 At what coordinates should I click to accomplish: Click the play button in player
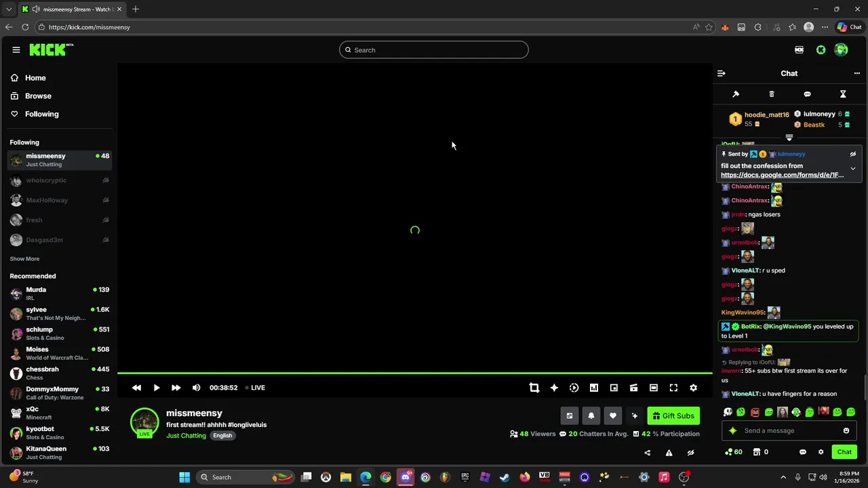point(156,388)
